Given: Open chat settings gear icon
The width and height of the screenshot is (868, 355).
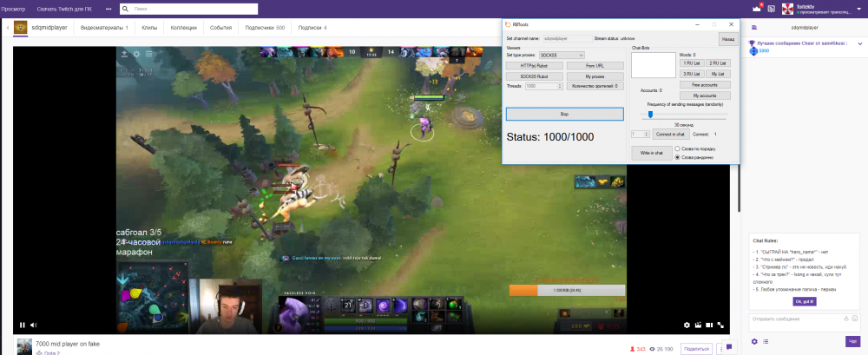Looking at the screenshot, I should point(753,341).
